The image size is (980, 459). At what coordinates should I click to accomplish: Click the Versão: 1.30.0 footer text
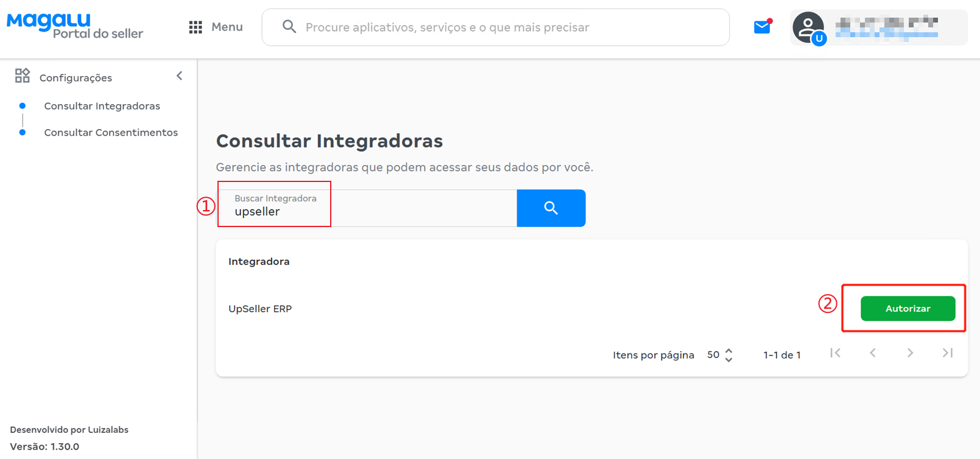44,446
